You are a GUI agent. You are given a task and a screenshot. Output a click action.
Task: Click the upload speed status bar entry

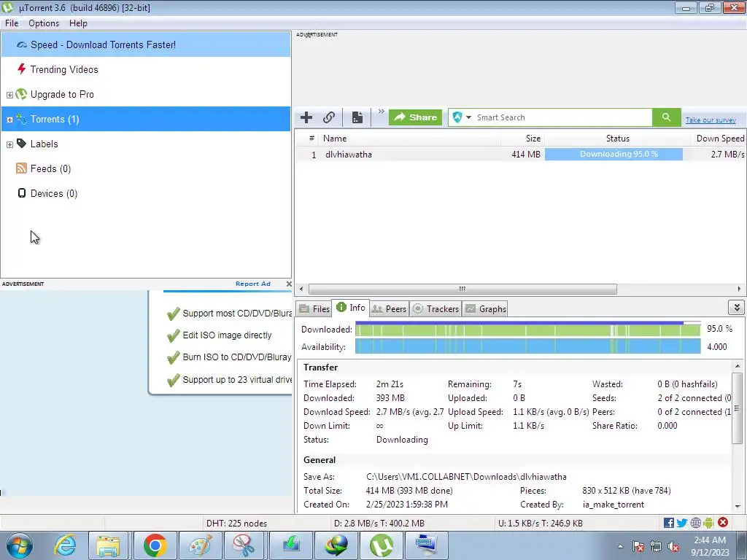541,524
